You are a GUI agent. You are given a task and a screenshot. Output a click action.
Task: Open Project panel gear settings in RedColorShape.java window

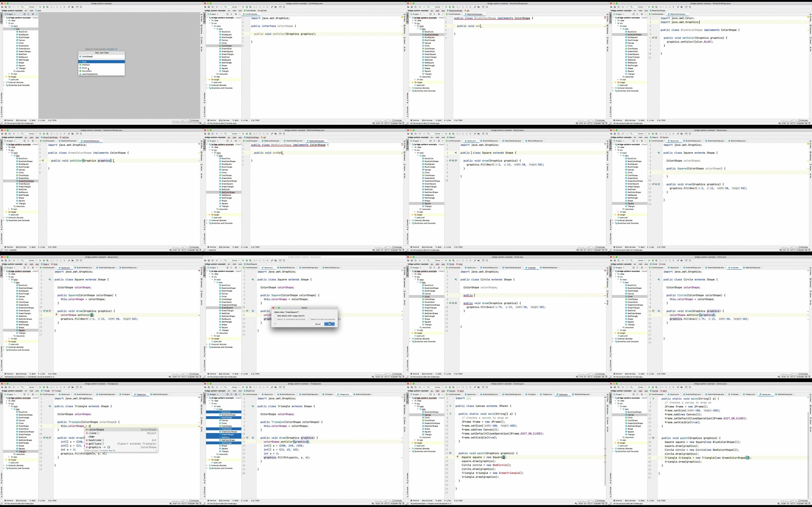tap(235, 141)
